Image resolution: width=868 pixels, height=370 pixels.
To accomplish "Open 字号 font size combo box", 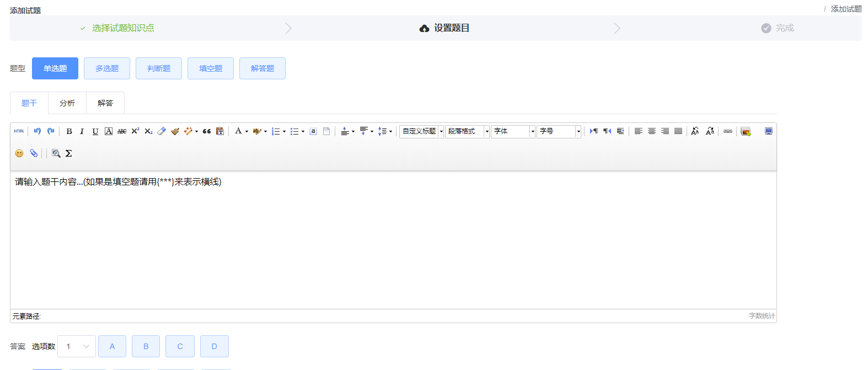I will pyautogui.click(x=559, y=131).
